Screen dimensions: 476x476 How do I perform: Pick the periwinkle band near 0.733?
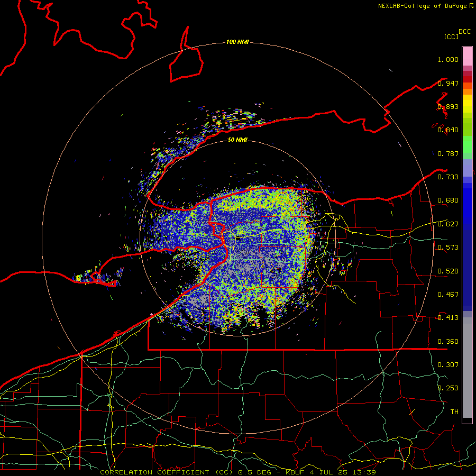tap(467, 168)
